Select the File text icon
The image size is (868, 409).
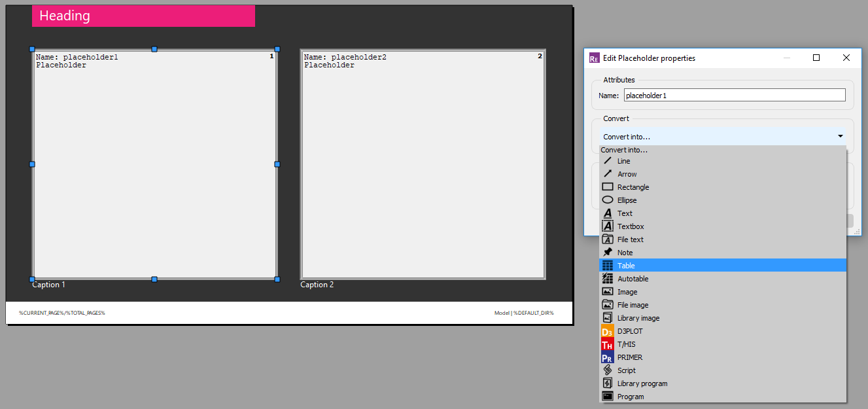coord(608,240)
